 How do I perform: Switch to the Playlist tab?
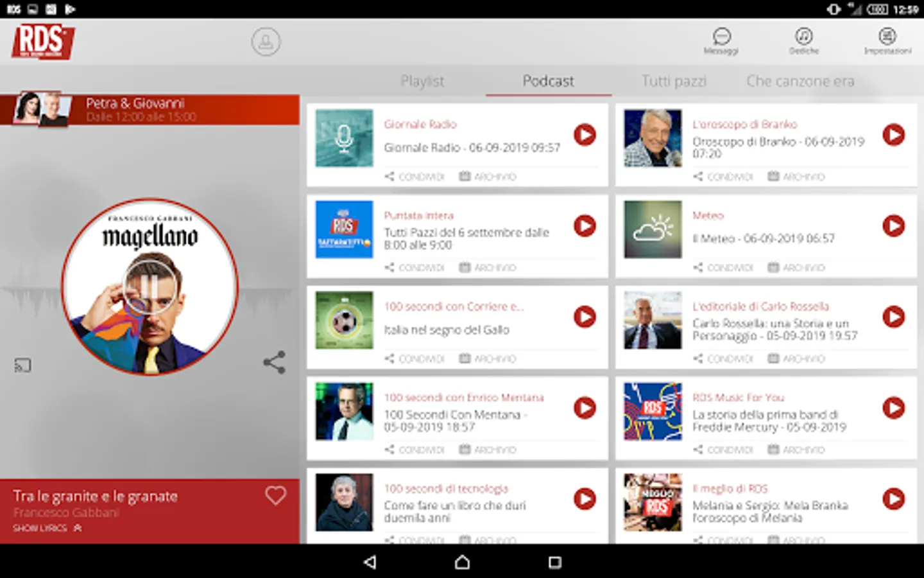pyautogui.click(x=422, y=81)
